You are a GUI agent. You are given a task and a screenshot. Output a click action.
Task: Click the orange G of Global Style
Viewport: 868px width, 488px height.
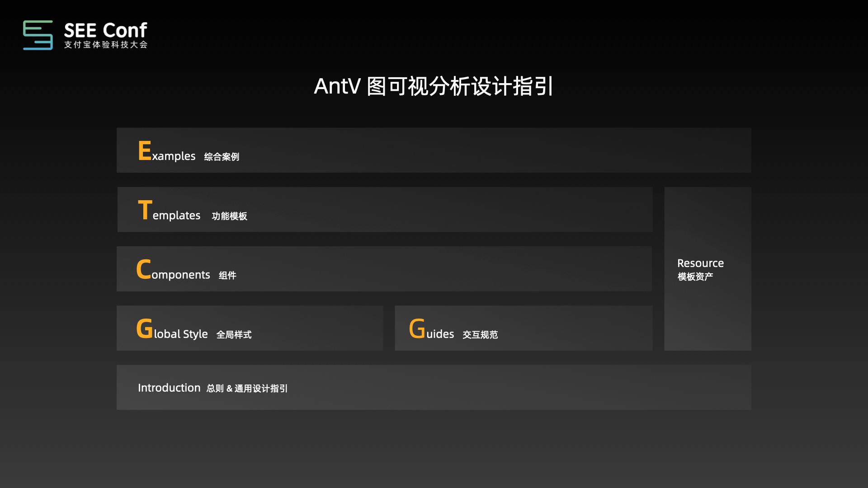coord(145,328)
